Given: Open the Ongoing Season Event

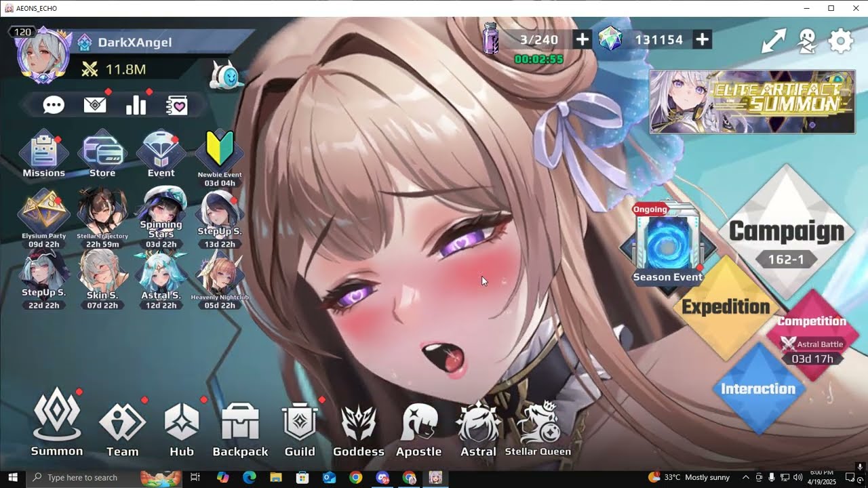Looking at the screenshot, I should click(668, 244).
